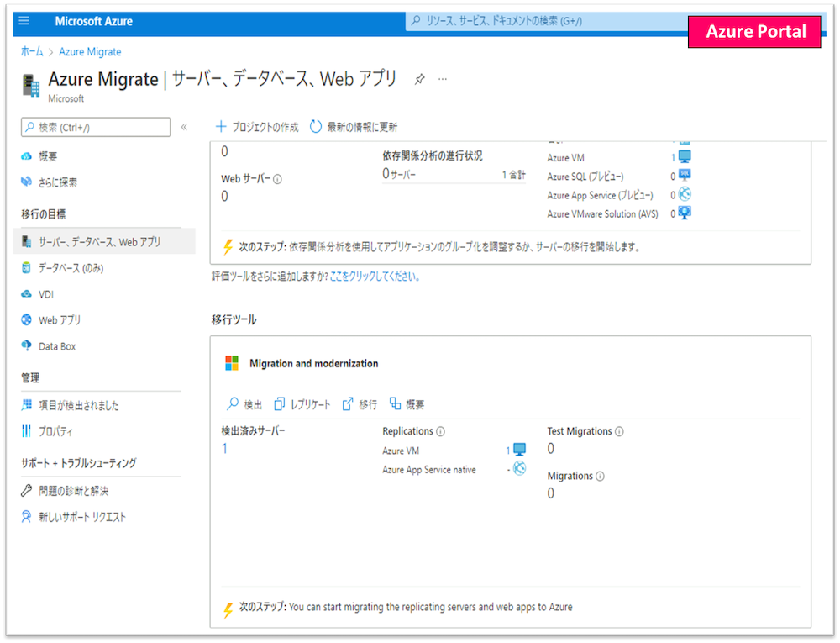Open プロパティ under 管理

tap(46, 431)
